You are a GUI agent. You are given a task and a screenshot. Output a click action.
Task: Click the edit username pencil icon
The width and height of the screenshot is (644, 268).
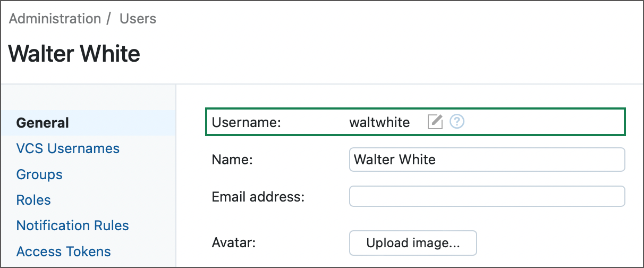(435, 122)
